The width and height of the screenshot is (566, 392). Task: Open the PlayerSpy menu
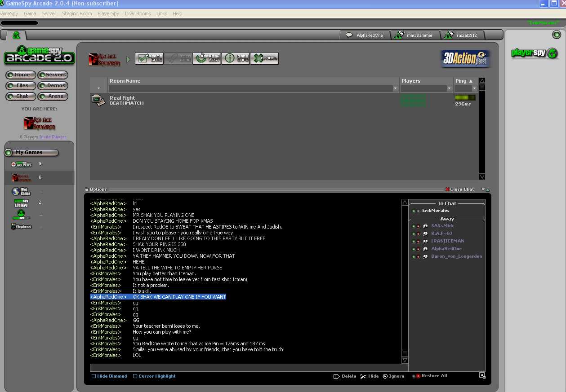[108, 13]
